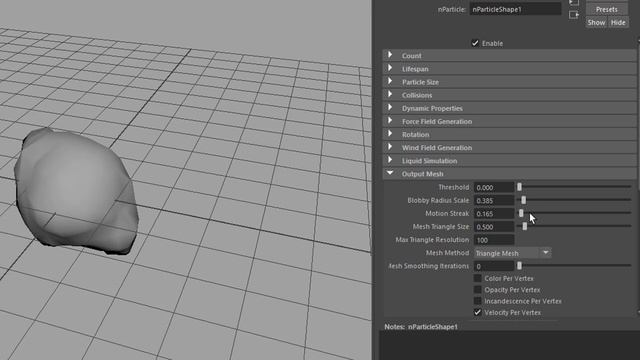The image size is (640, 360).
Task: Click the Threshold value field
Action: [493, 187]
